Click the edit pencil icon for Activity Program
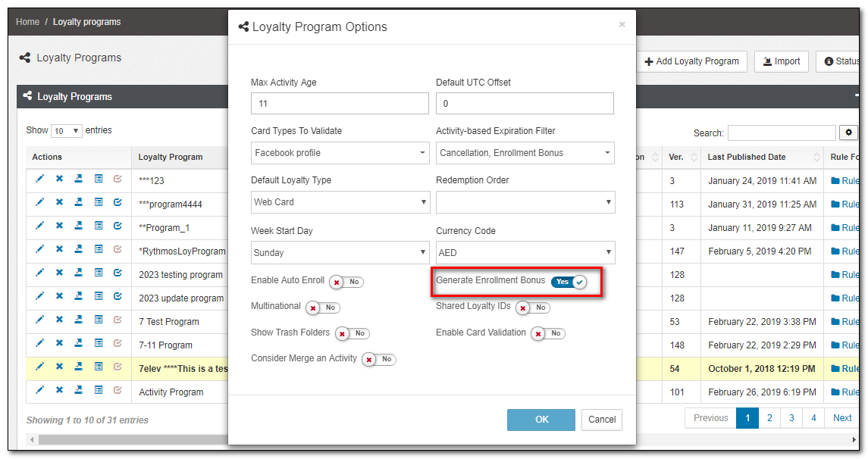 tap(39, 392)
